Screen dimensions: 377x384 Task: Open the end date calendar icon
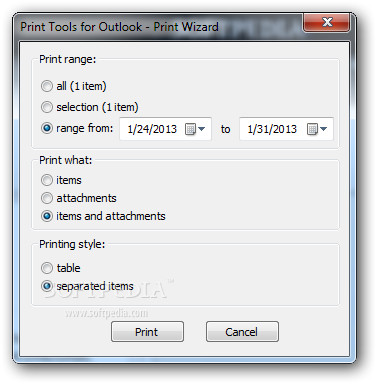coord(312,129)
